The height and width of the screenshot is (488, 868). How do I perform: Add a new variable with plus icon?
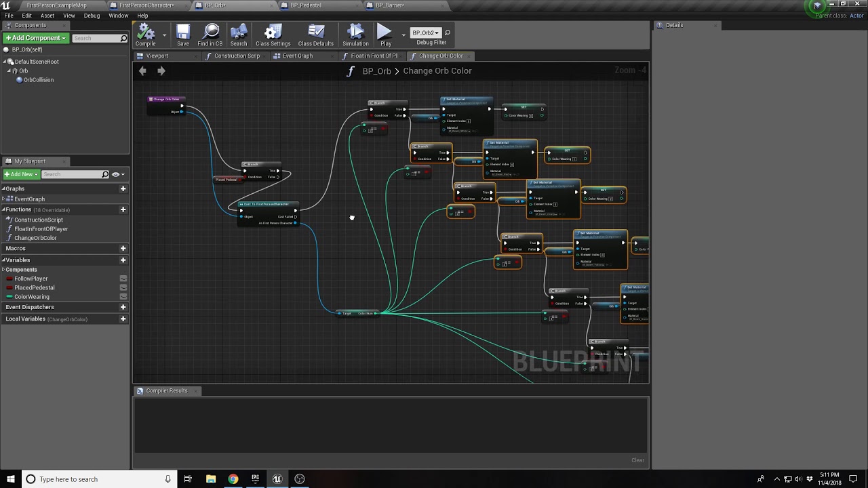[123, 260]
